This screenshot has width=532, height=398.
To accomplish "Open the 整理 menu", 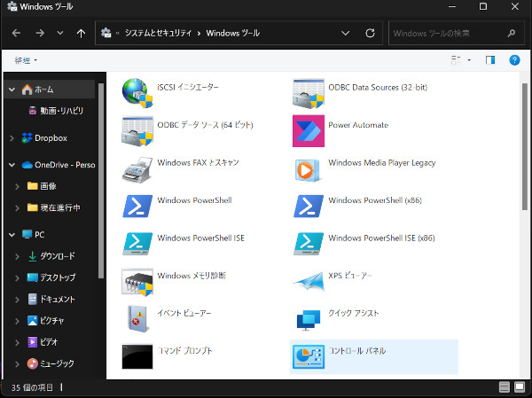I will [26, 60].
